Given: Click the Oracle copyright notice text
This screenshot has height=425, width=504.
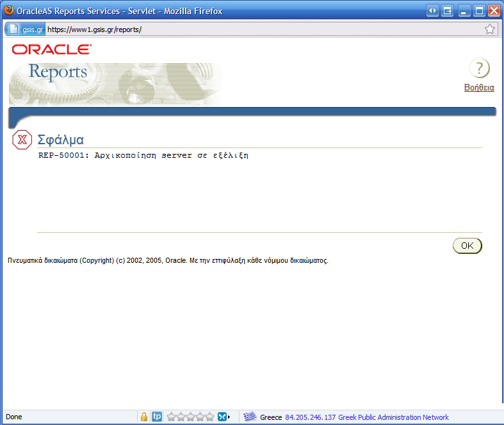Looking at the screenshot, I should click(168, 261).
